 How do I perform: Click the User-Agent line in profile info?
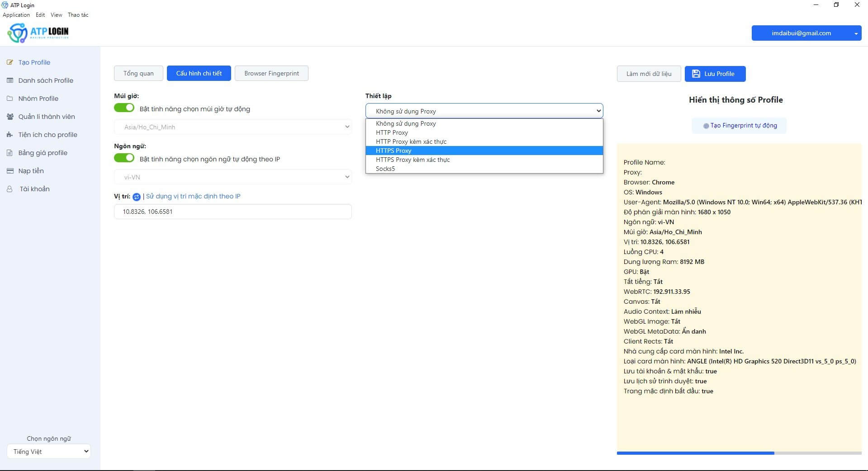pos(742,202)
